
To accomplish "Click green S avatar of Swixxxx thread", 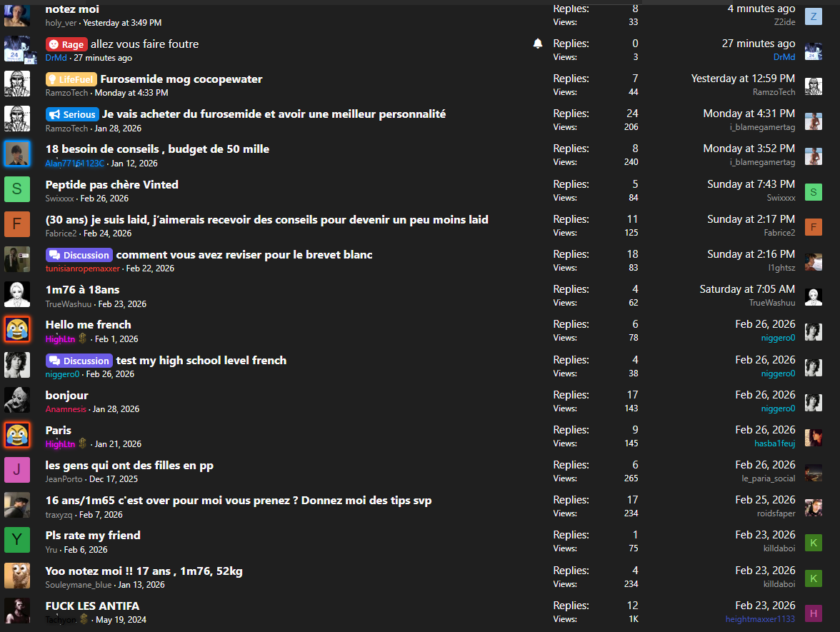I will click(x=17, y=189).
